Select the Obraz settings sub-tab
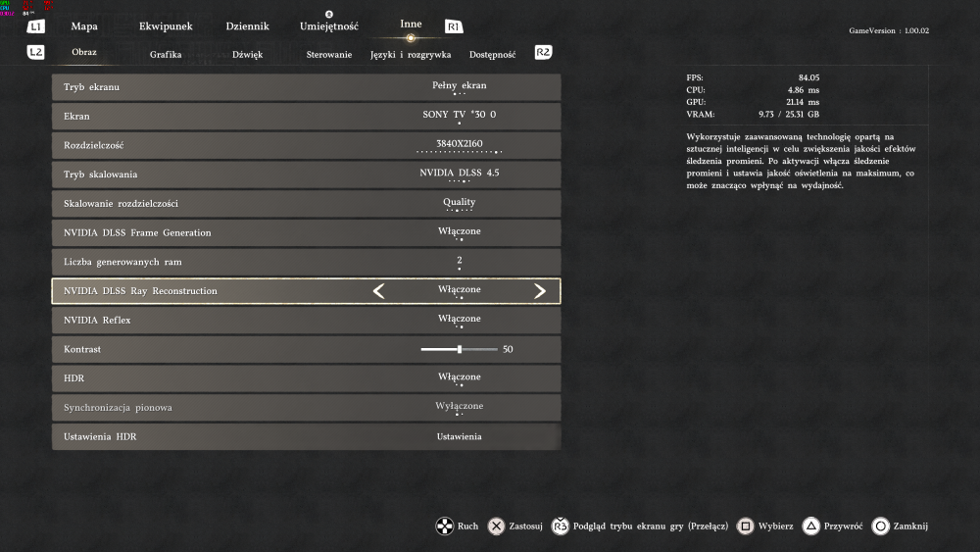 point(83,52)
